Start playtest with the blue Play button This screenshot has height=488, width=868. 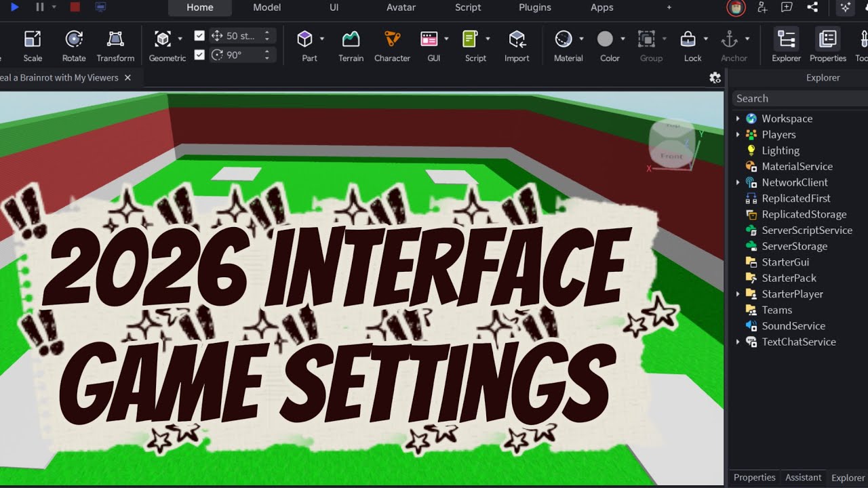point(15,7)
